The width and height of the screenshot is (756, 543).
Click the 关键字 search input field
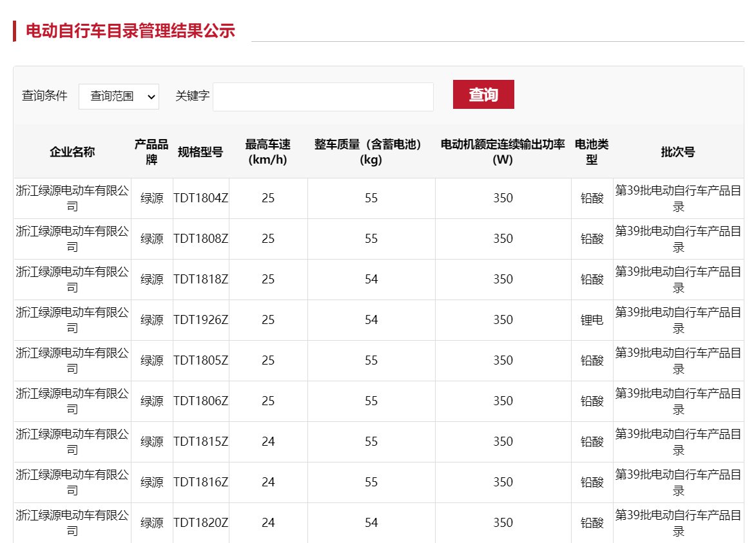coord(323,97)
